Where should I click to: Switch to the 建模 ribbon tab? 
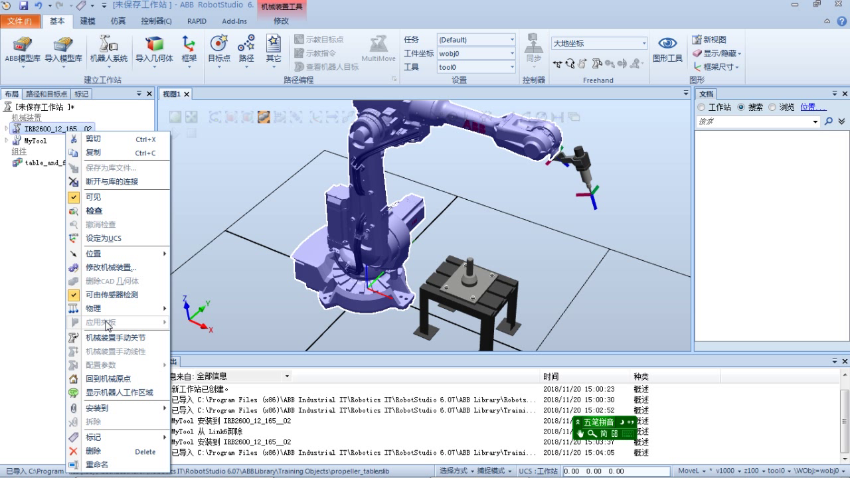(x=87, y=21)
